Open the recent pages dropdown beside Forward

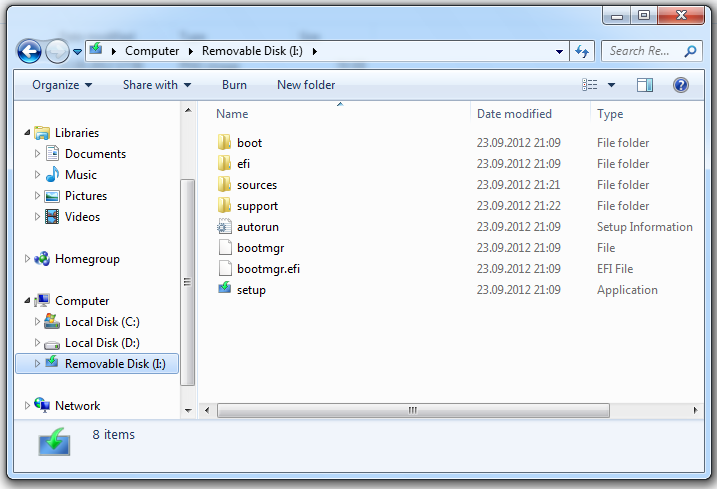tap(78, 52)
